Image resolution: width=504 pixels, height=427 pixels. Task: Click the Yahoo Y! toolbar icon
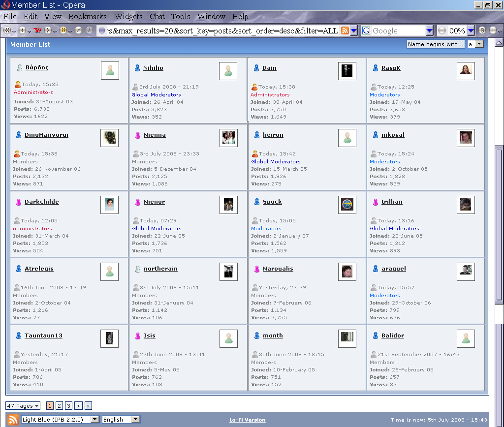(37, 30)
